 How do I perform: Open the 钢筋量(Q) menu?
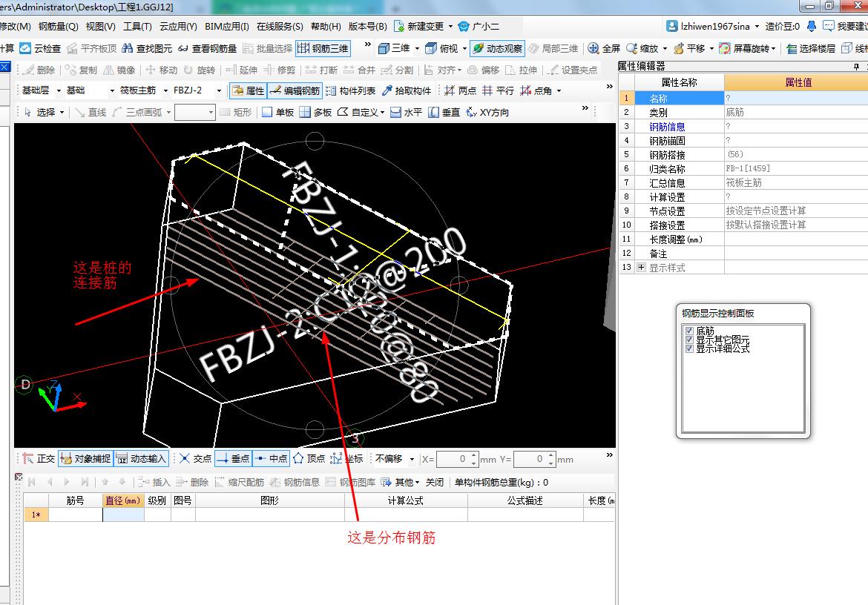point(58,27)
